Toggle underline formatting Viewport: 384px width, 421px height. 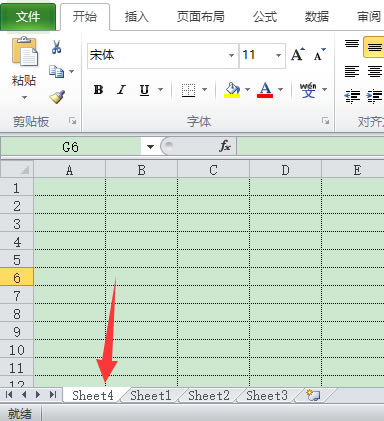coord(144,90)
